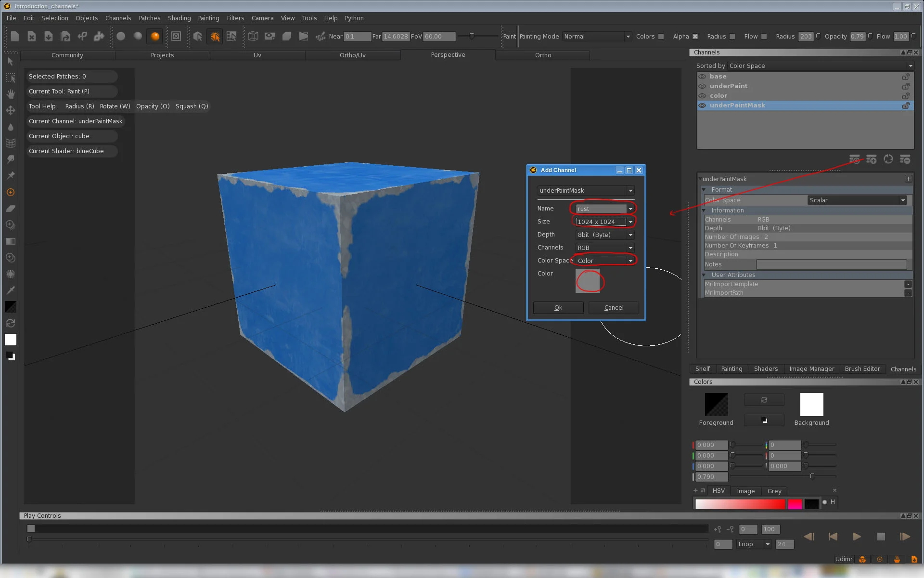The width and height of the screenshot is (924, 578).
Task: Click the add channel icon in Channels panel
Action: (x=872, y=159)
